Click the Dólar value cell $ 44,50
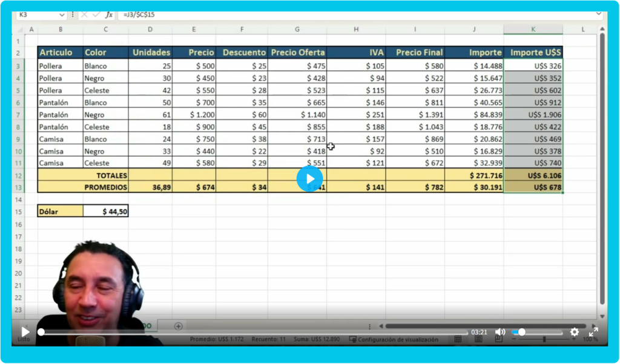This screenshot has height=364, width=620. pyautogui.click(x=106, y=212)
